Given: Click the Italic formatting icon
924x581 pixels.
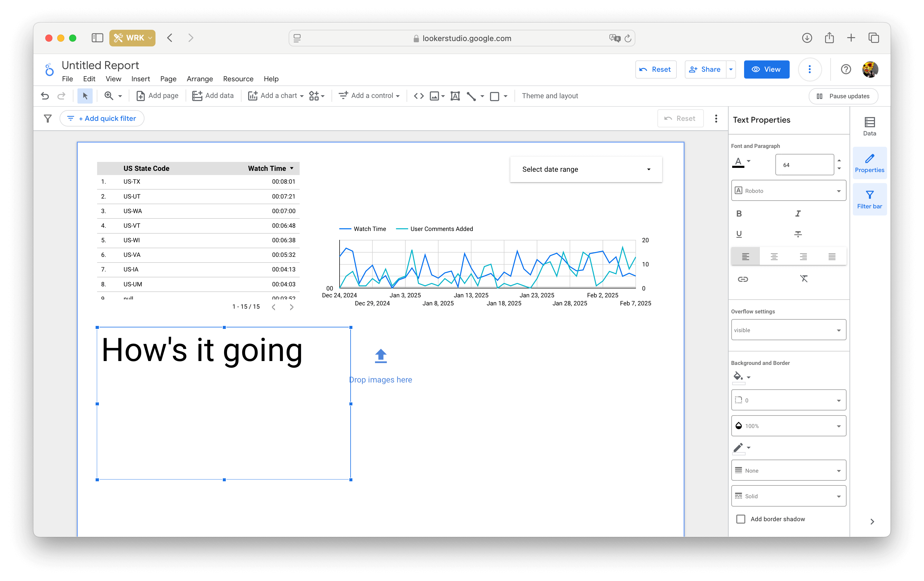Looking at the screenshot, I should pyautogui.click(x=797, y=213).
